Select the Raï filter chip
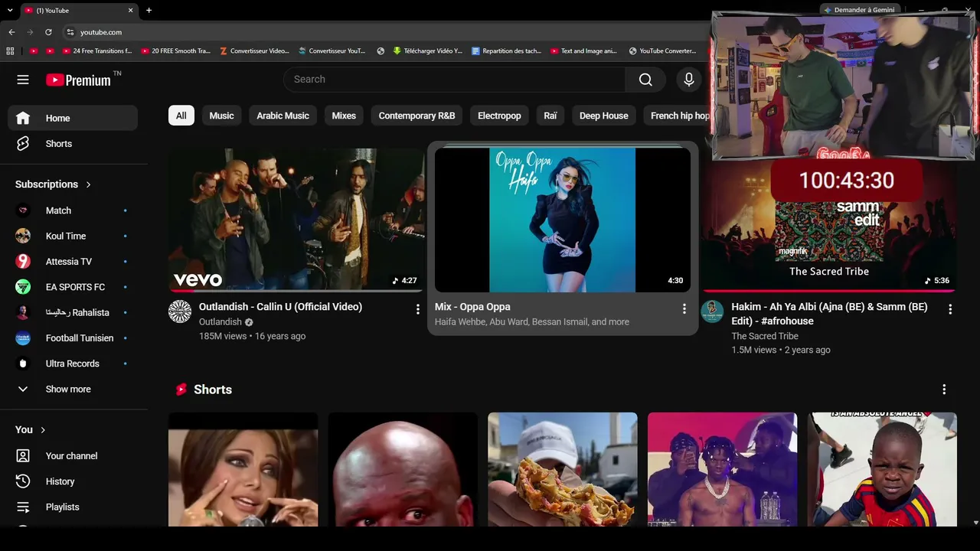 (550, 116)
